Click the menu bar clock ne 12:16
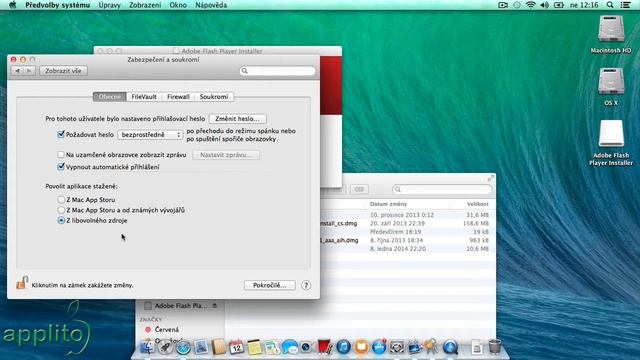Viewport: 640px width, 360px height. point(584,5)
